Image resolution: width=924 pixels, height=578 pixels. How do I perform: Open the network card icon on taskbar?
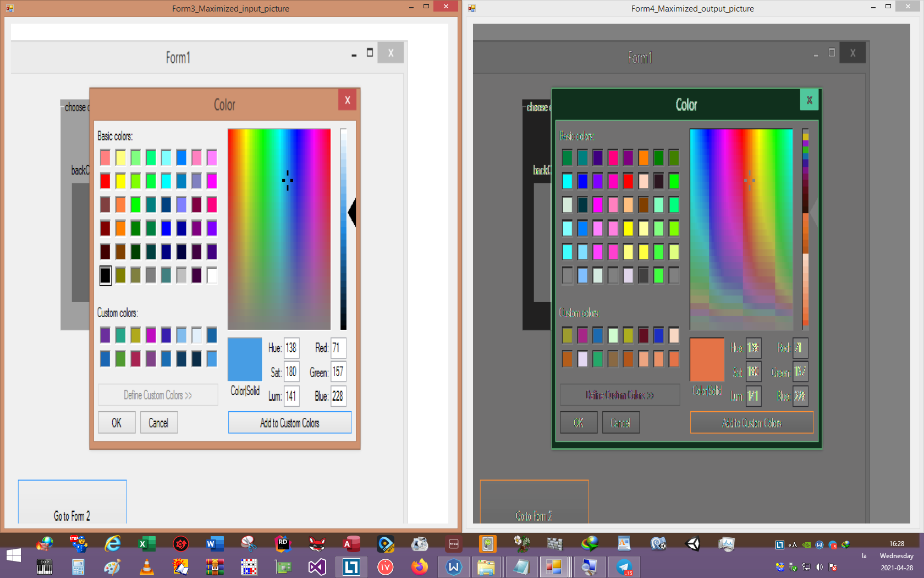[x=283, y=567]
